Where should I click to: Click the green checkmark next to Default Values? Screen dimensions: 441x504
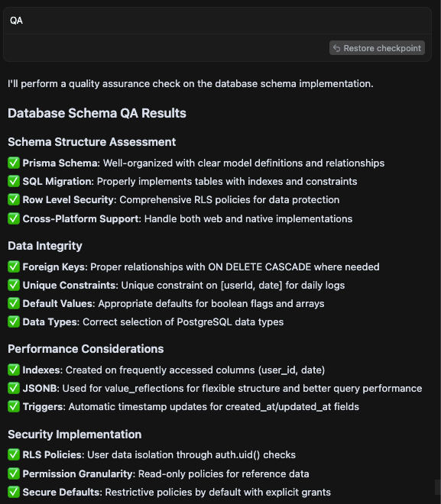coord(14,303)
